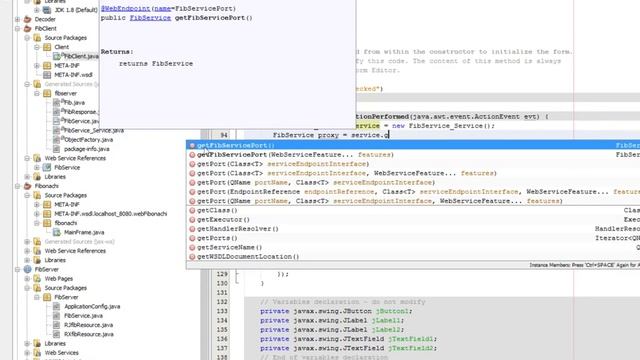The width and height of the screenshot is (640, 360).
Task: Click the method icon beside getExecutor()
Action: click(x=192, y=220)
